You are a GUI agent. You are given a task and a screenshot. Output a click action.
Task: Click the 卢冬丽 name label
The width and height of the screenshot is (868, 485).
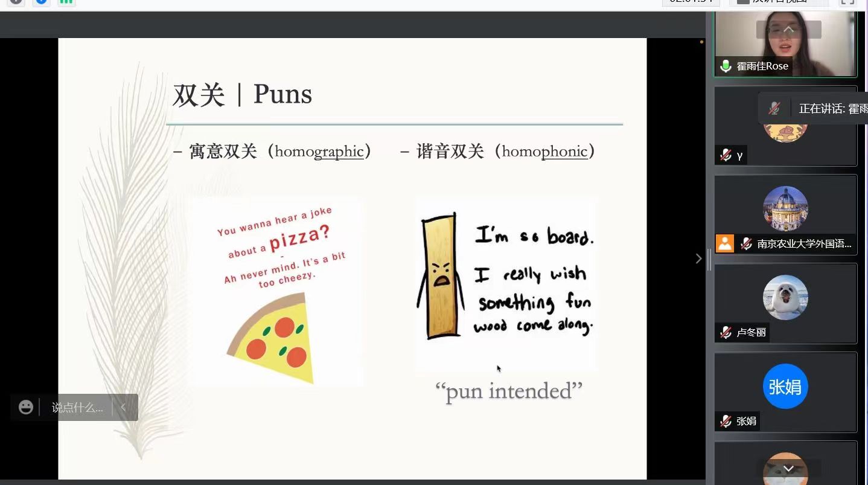coord(752,332)
